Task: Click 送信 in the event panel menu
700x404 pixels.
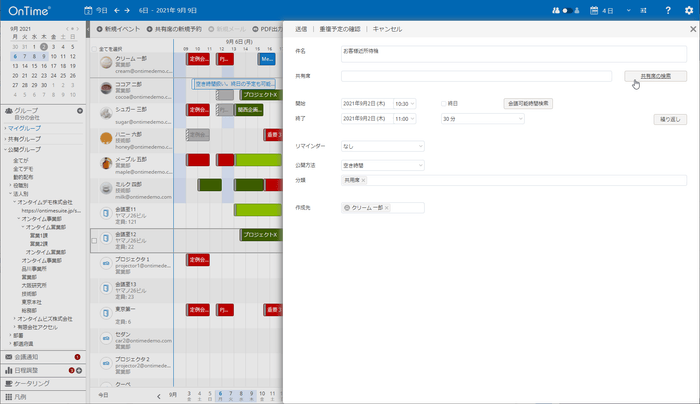Action: pyautogui.click(x=301, y=30)
